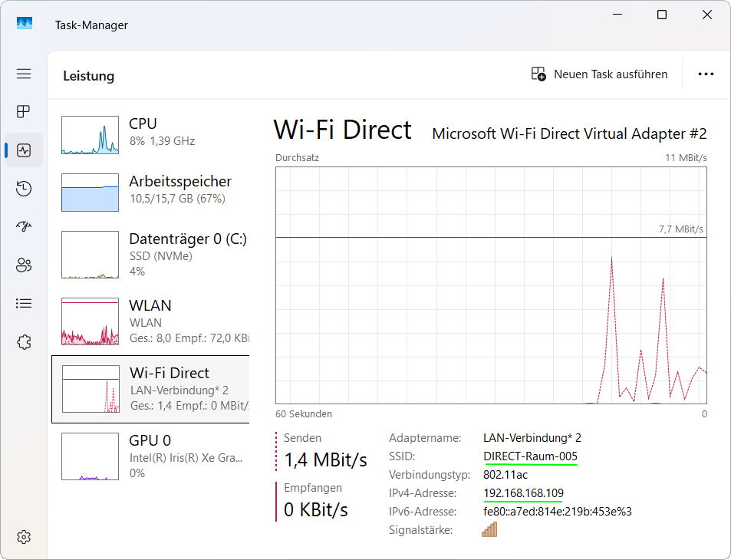Open the three-dot more options menu

click(x=706, y=74)
